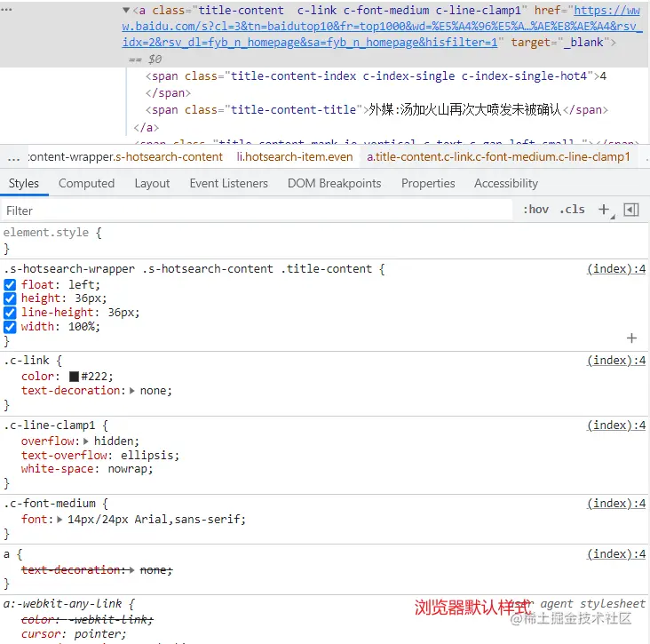Image resolution: width=650 pixels, height=644 pixels.
Task: Open (index):4 source link for .c-line-clamp1
Action: 616,425
